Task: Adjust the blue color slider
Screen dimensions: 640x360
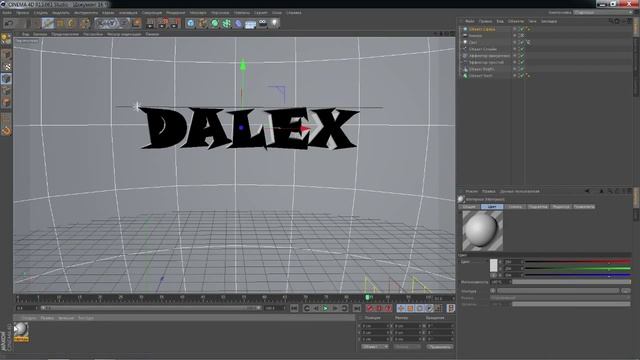Action: coord(577,275)
